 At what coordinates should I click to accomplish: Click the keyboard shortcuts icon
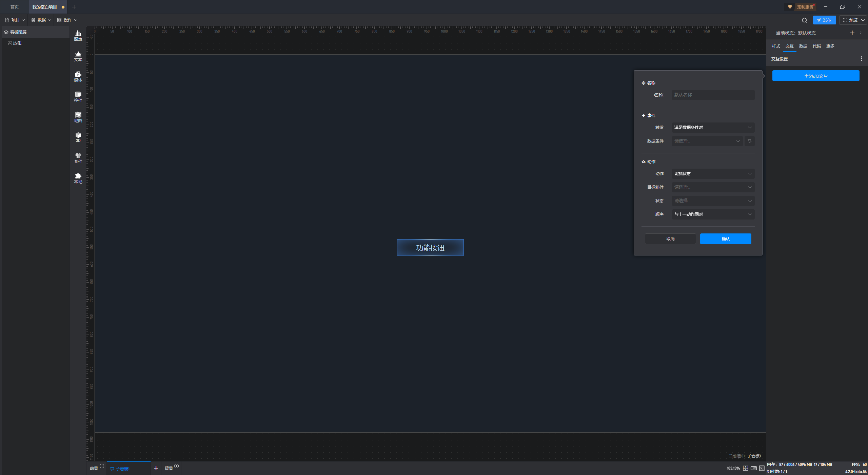754,468
